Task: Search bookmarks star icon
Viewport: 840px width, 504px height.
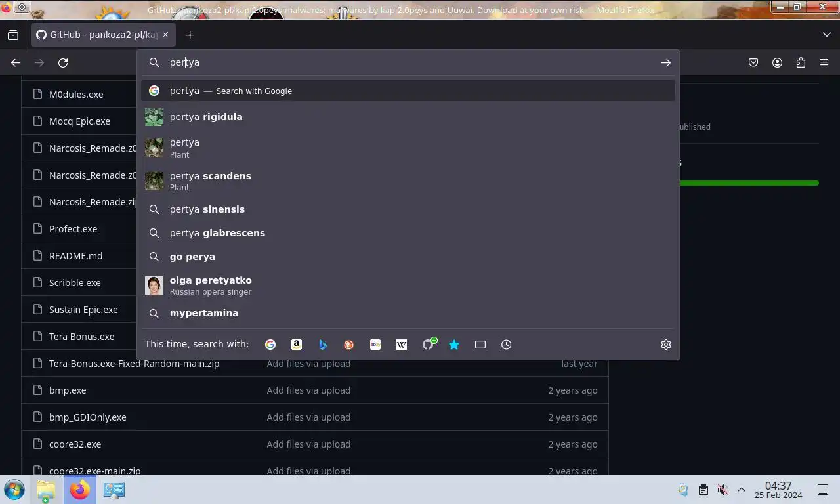Action: coord(454,345)
